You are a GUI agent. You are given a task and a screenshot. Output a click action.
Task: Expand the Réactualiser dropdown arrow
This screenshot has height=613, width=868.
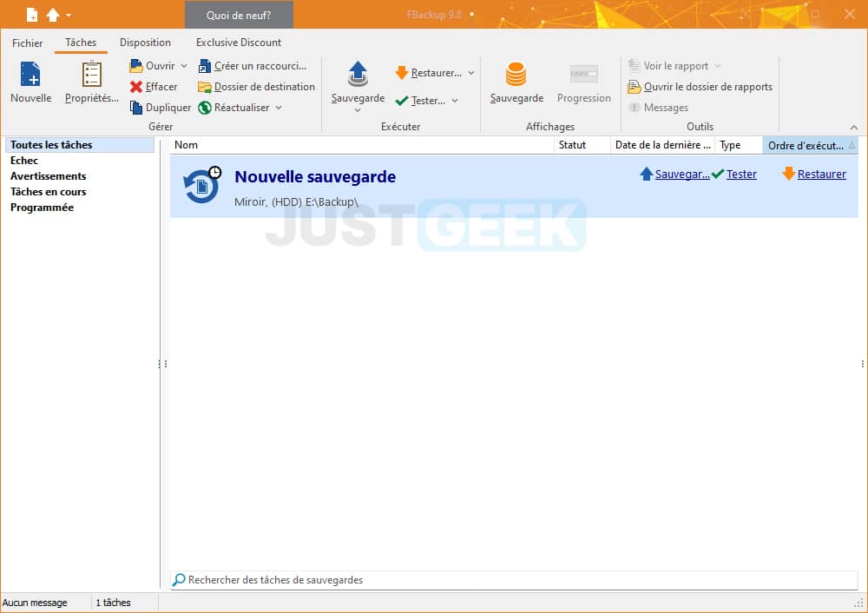click(279, 108)
